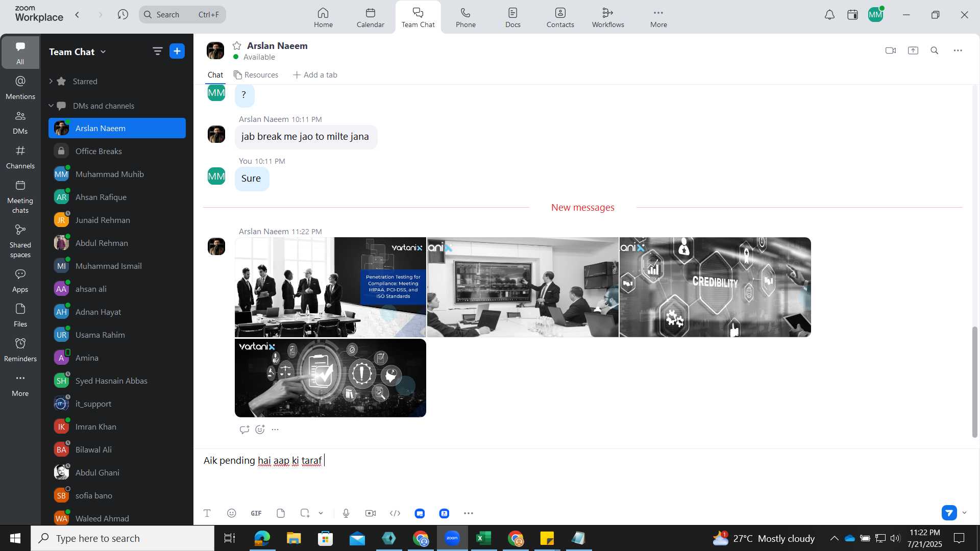Open the Mentions section in sidebar
The height and width of the screenshot is (551, 980).
tap(20, 88)
